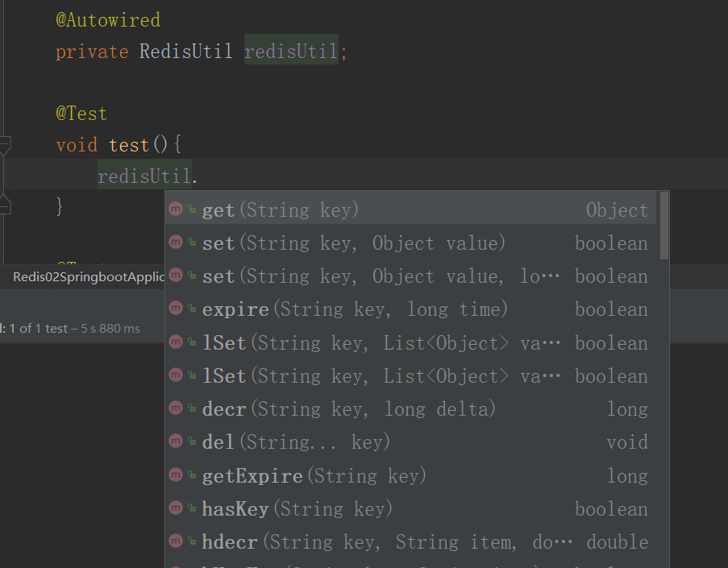Image resolution: width=728 pixels, height=568 pixels.
Task: Click the method icon beside get(String key)
Action: (175, 210)
